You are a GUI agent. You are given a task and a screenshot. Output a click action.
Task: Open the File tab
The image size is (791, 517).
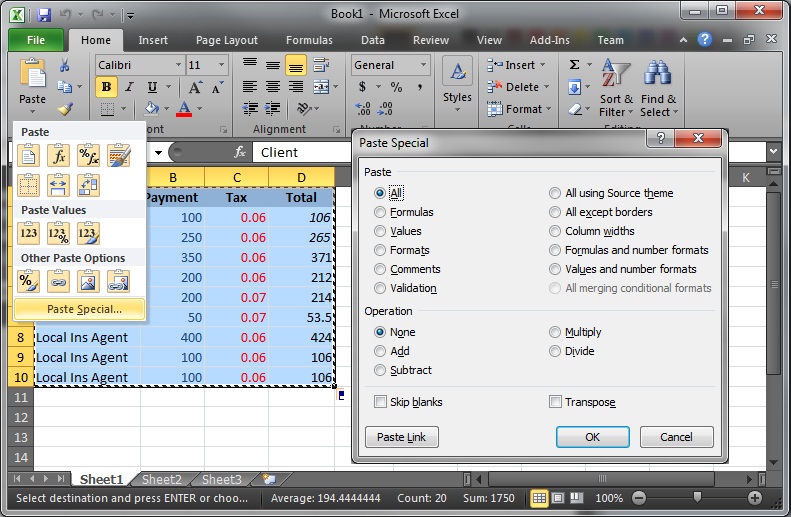(36, 40)
